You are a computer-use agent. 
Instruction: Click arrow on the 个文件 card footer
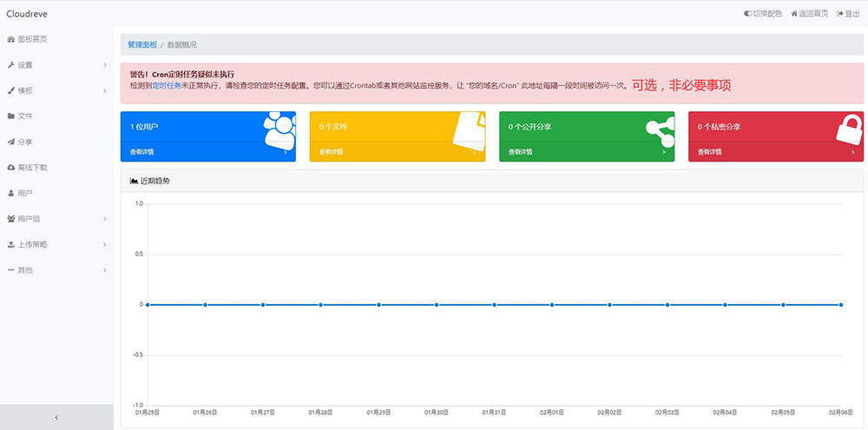[x=475, y=152]
